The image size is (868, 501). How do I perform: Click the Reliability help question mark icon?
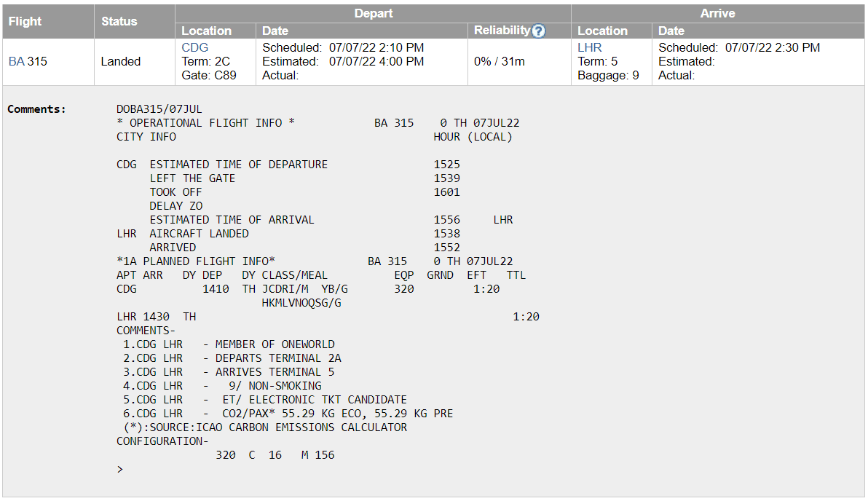539,31
